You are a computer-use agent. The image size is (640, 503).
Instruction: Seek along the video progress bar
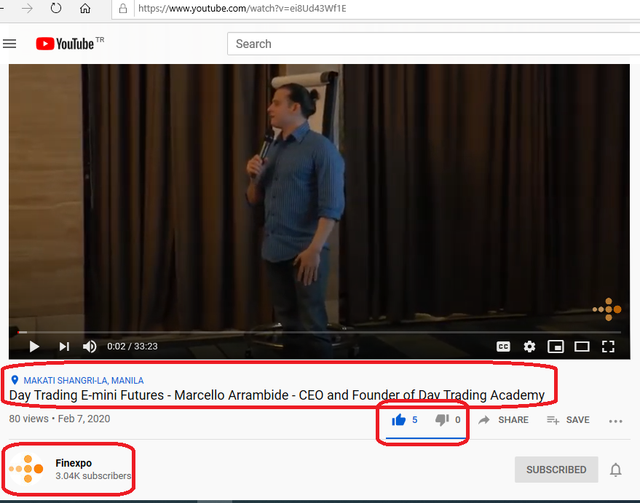(x=319, y=332)
